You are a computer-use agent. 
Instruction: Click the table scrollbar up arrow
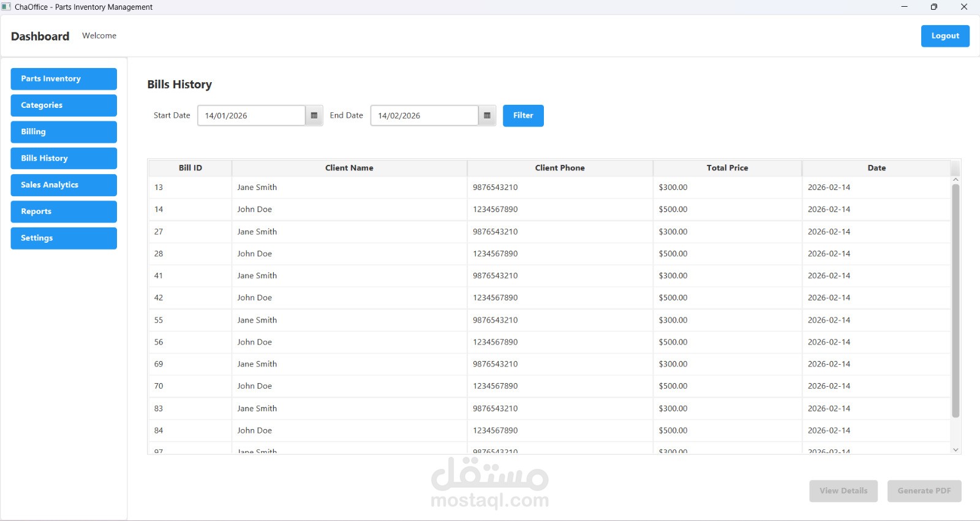[956, 180]
